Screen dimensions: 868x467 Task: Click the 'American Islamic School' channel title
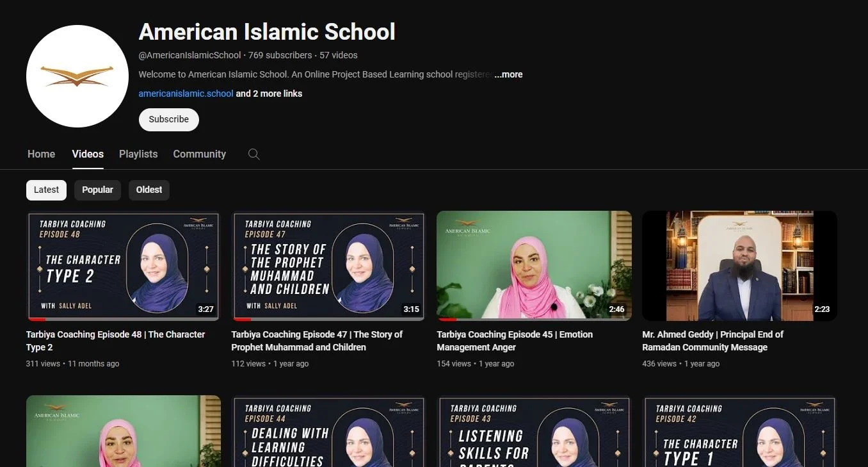click(x=267, y=32)
